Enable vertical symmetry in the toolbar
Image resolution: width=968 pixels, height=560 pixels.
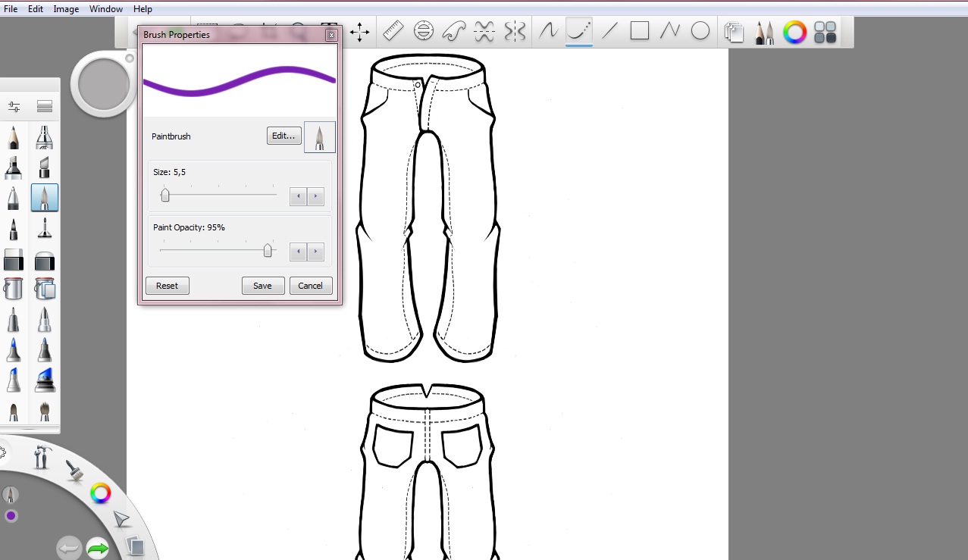(x=515, y=31)
